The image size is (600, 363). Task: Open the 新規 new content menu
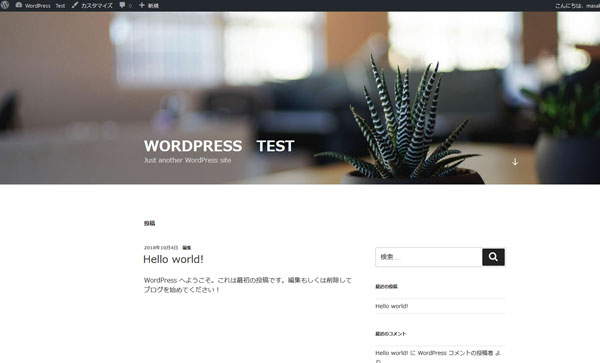pos(149,5)
